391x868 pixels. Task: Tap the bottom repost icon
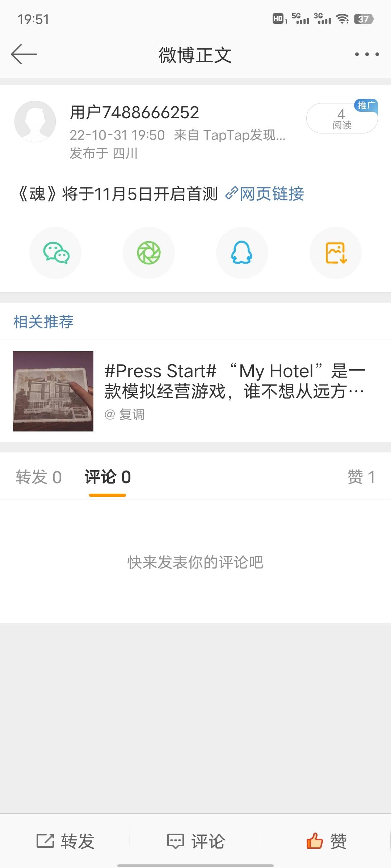[x=45, y=841]
